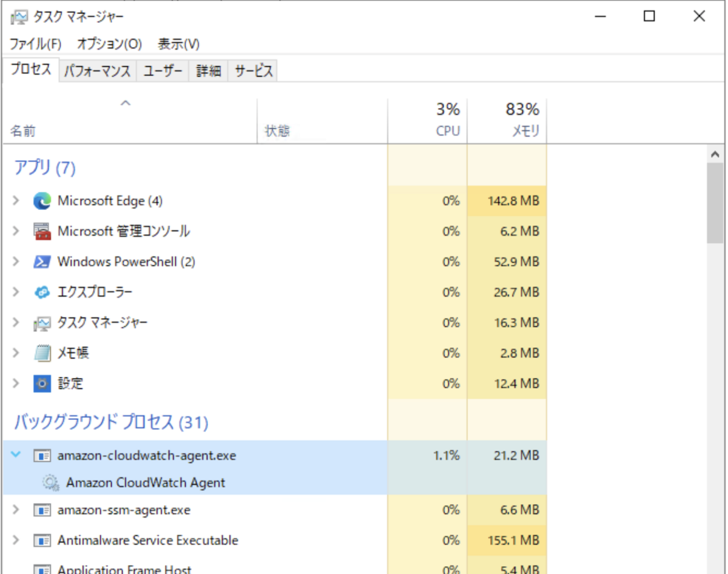The height and width of the screenshot is (574, 728).
Task: Expand the エクスプローラー process row
Action: (16, 292)
